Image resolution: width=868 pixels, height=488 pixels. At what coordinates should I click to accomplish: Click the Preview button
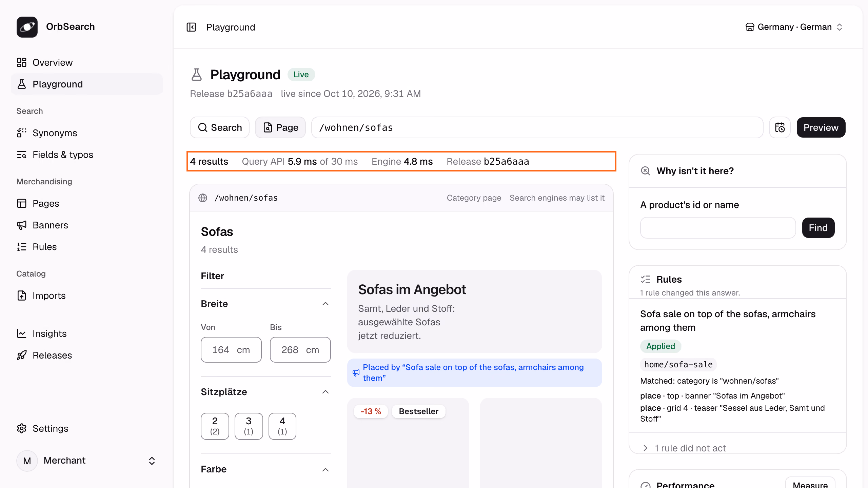821,127
